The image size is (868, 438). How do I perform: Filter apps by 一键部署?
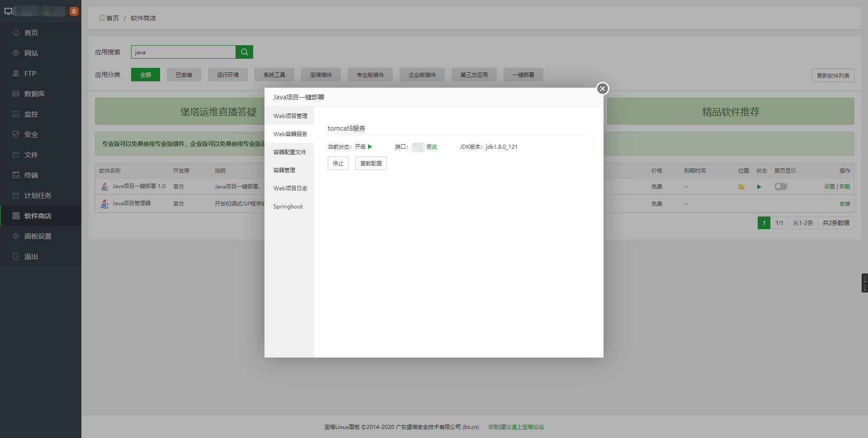coord(524,75)
